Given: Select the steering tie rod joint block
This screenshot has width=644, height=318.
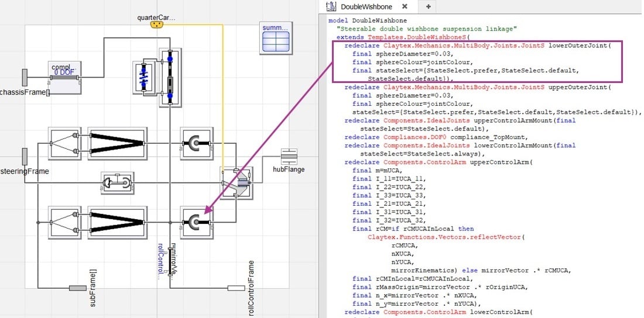Looking at the screenshot, I should pyautogui.click(x=117, y=183).
